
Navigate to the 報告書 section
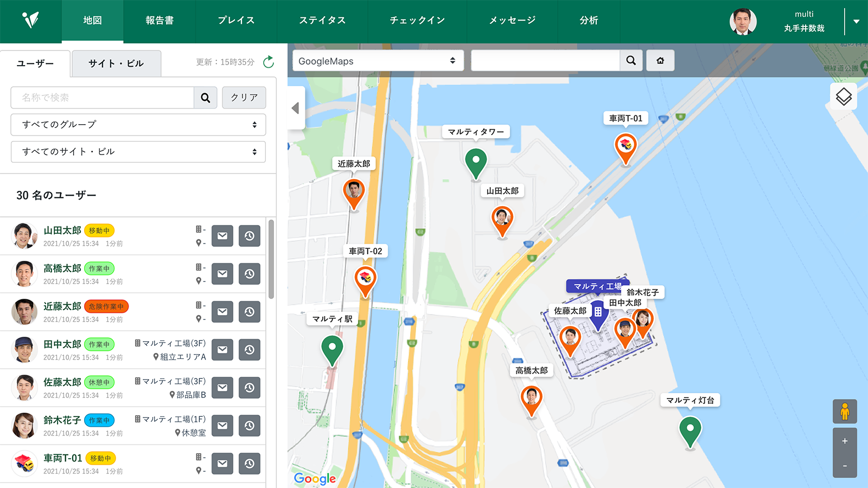(x=159, y=22)
